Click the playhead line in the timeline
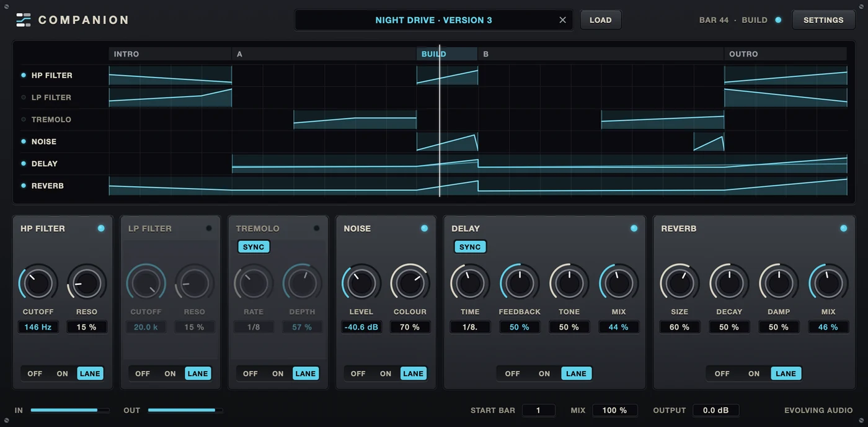The height and width of the screenshot is (427, 868). [440, 121]
